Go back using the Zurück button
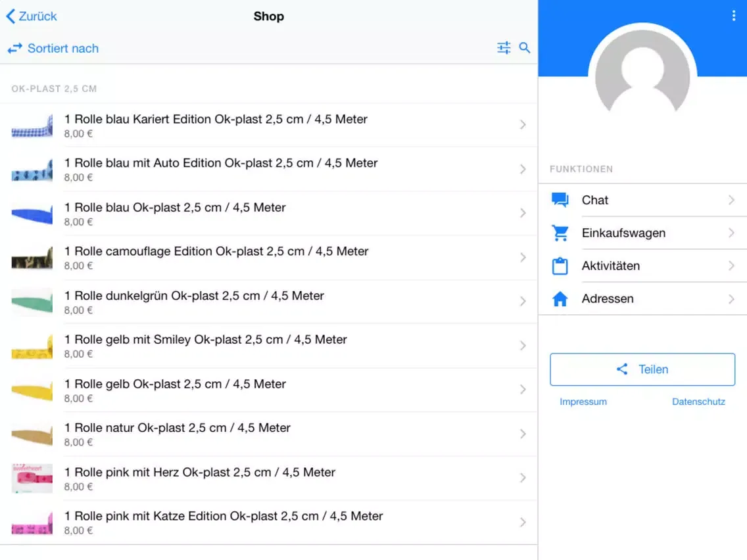The image size is (747, 560). click(32, 16)
